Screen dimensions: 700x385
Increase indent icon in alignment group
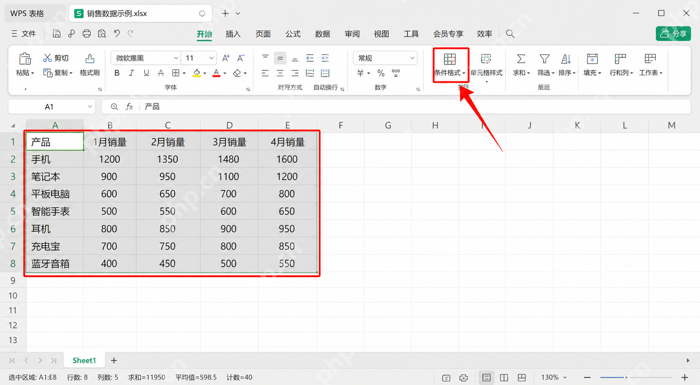click(325, 58)
